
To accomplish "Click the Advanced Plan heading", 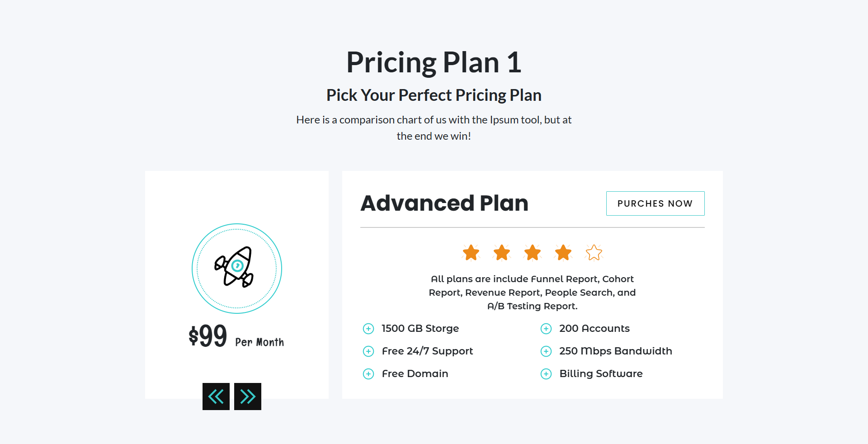I will pyautogui.click(x=444, y=203).
